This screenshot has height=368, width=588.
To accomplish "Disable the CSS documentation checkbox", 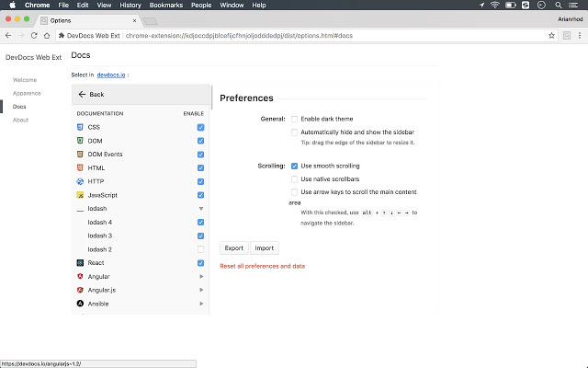I will (200, 127).
